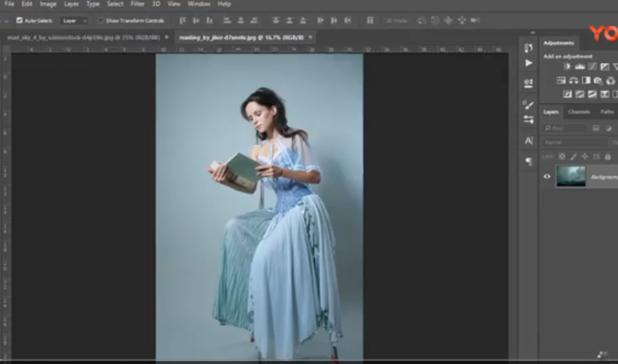
Task: Toggle the Auto-Select checkbox
Action: tap(19, 21)
